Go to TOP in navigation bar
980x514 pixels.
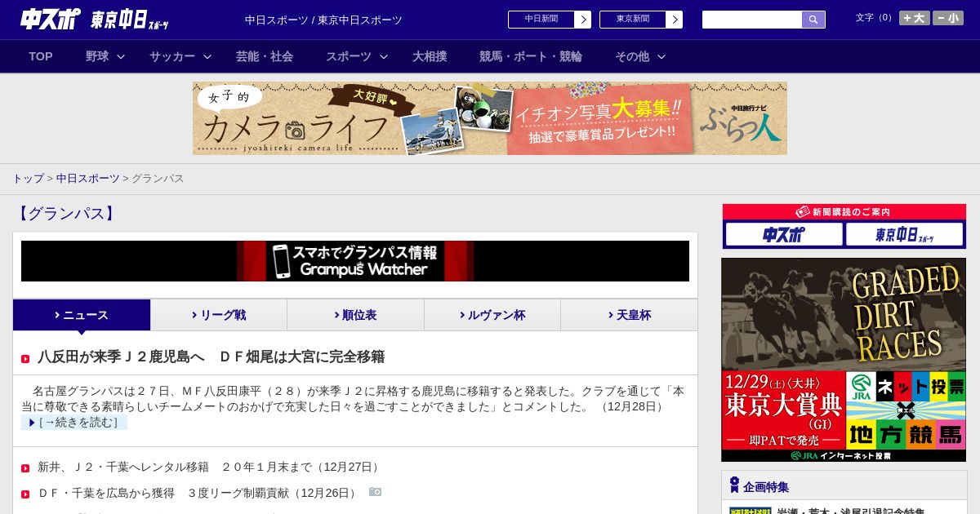pyautogui.click(x=41, y=56)
